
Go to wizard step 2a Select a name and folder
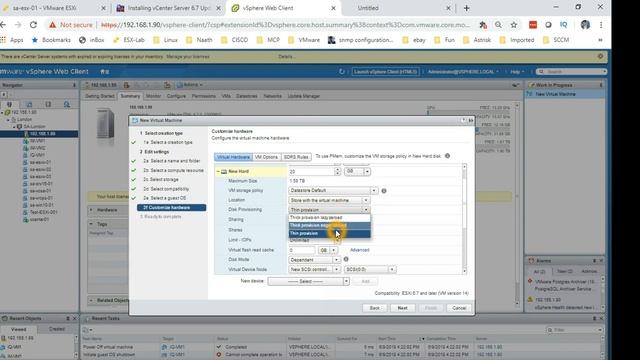[171, 161]
